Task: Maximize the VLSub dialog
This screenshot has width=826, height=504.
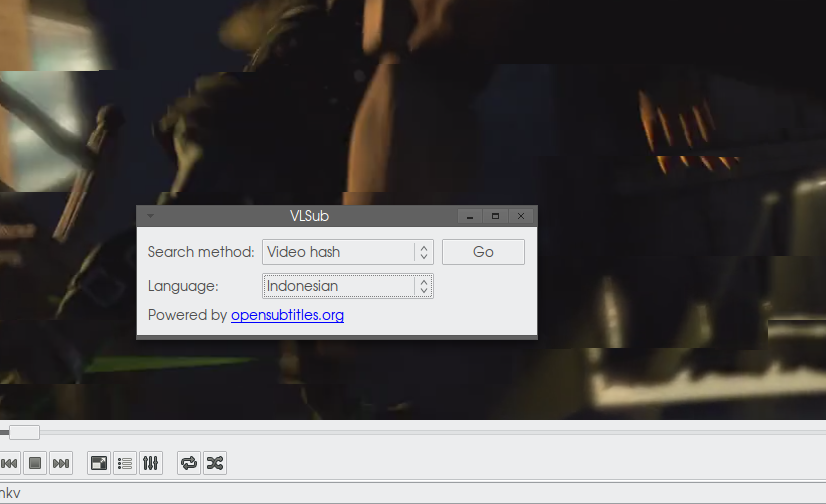Action: pos(495,216)
